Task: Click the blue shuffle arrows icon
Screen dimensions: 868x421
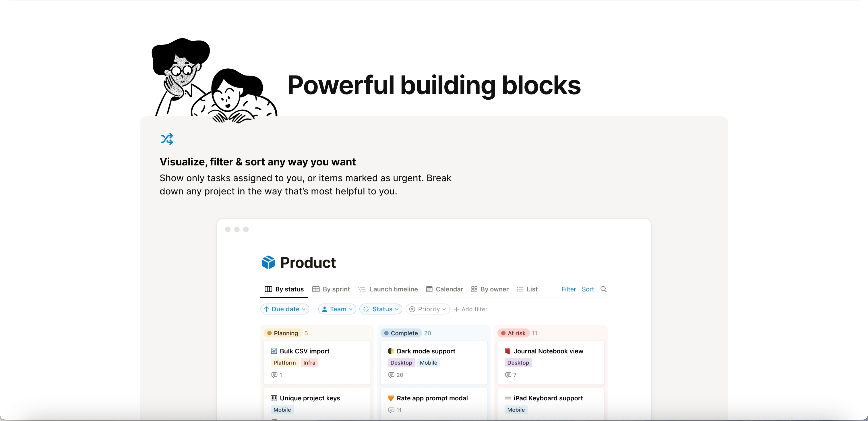Action: click(x=167, y=139)
